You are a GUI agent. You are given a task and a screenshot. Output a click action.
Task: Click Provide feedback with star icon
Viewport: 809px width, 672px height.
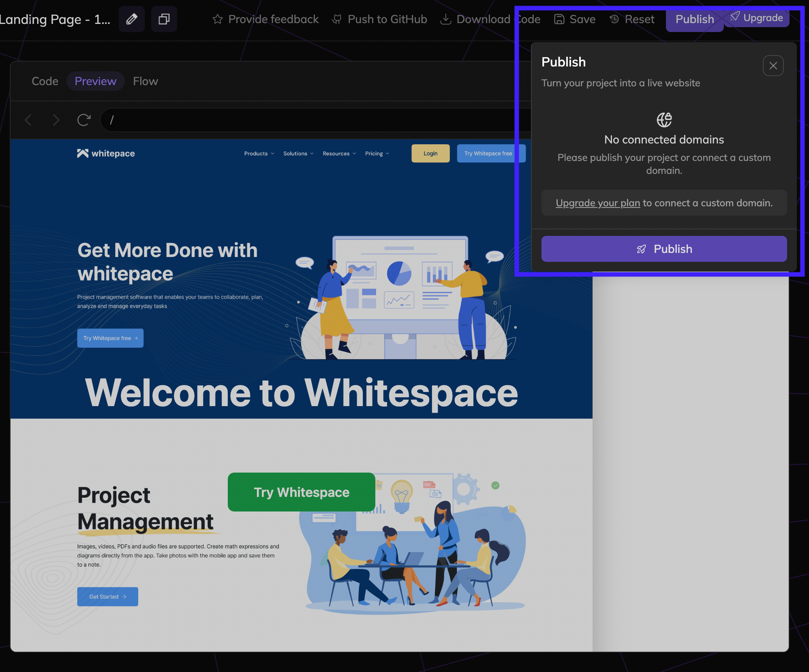click(266, 19)
